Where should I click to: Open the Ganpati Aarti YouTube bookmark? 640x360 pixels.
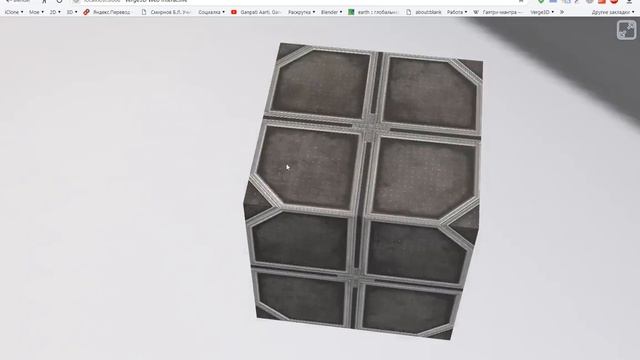pos(256,12)
